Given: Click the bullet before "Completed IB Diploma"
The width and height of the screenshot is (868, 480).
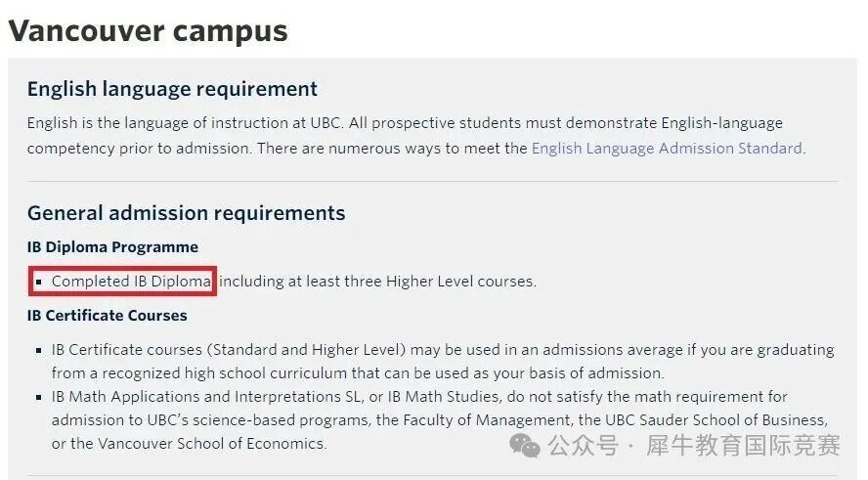Looking at the screenshot, I should (38, 283).
